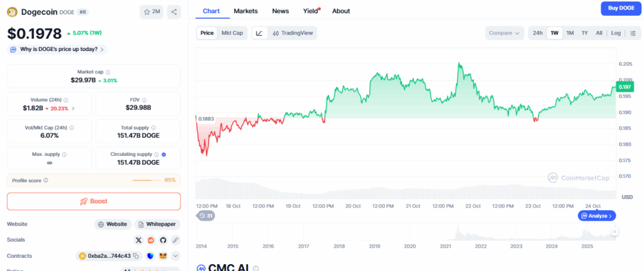The height and width of the screenshot is (271, 644).
Task: Expand 'Why is DOGE's price up today?'
Action: [x=57, y=49]
